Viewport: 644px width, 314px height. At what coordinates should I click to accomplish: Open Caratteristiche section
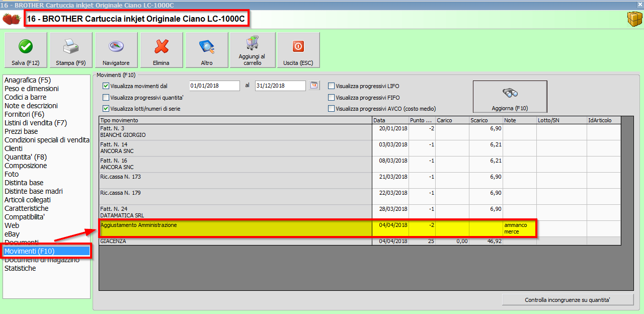coord(27,208)
